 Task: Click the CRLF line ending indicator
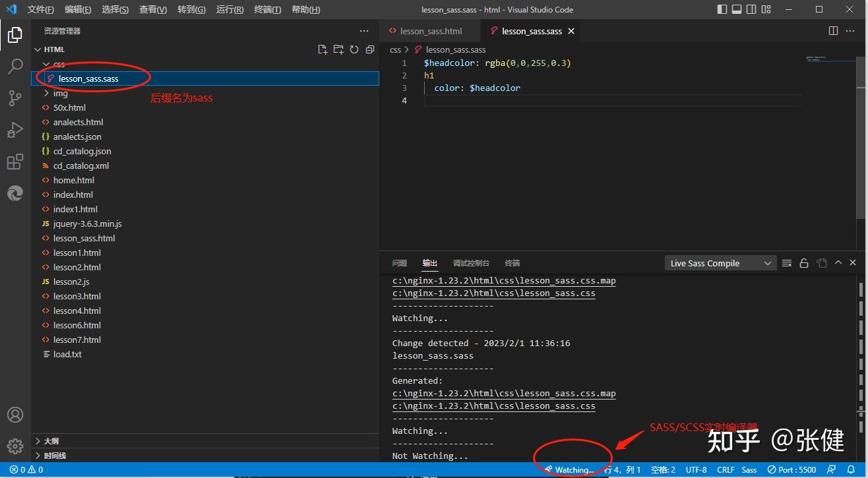pyautogui.click(x=726, y=470)
